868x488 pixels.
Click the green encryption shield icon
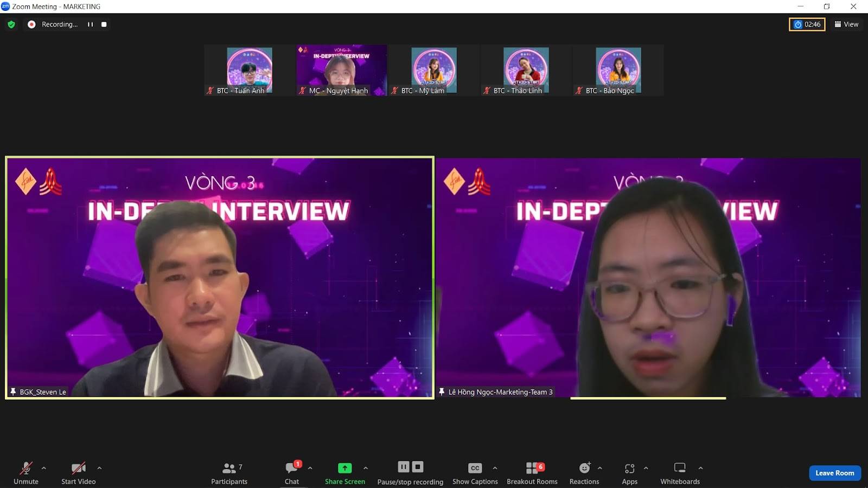pyautogui.click(x=11, y=24)
